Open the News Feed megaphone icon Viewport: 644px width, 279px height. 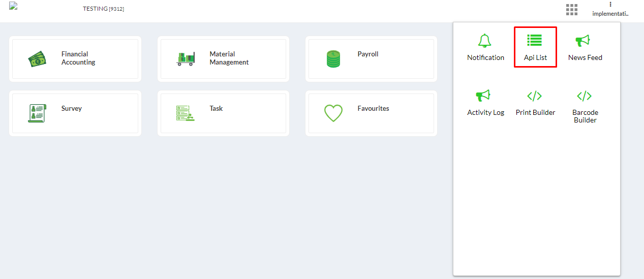582,41
